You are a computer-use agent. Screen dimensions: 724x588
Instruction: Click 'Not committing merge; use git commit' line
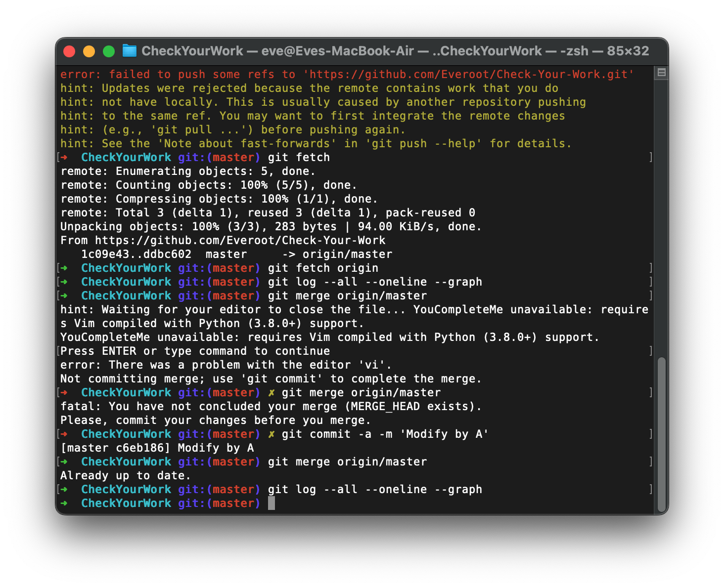click(x=271, y=378)
